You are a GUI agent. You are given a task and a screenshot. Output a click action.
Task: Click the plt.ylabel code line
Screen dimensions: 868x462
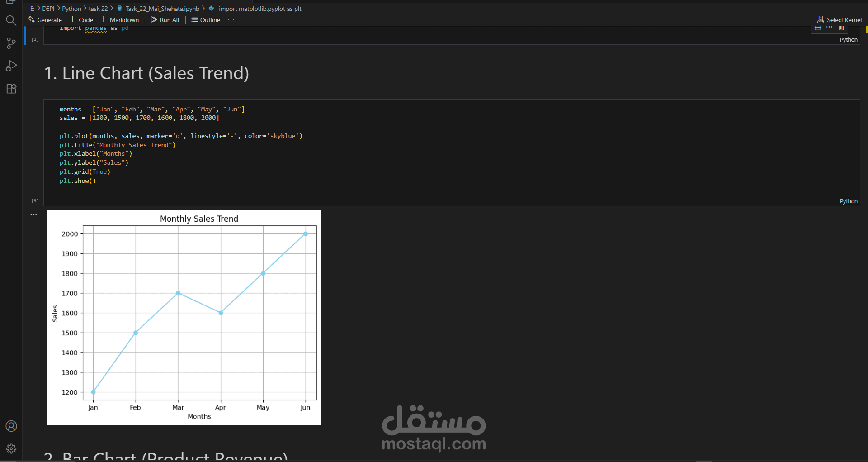pos(94,162)
